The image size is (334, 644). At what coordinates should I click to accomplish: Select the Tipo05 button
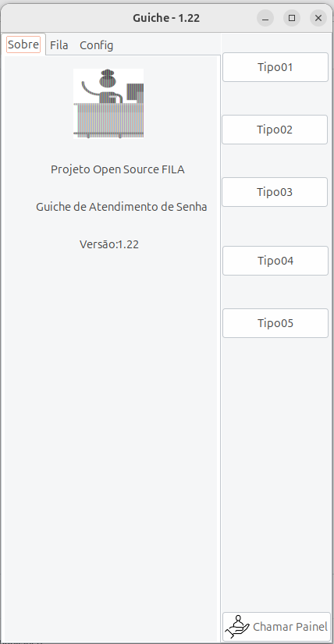click(x=275, y=323)
